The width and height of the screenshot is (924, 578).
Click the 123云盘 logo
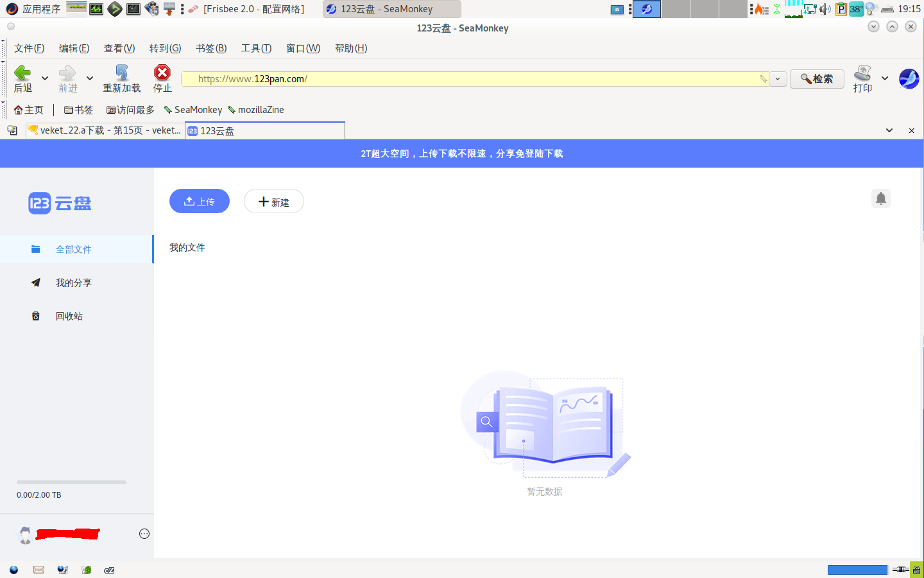(x=60, y=204)
